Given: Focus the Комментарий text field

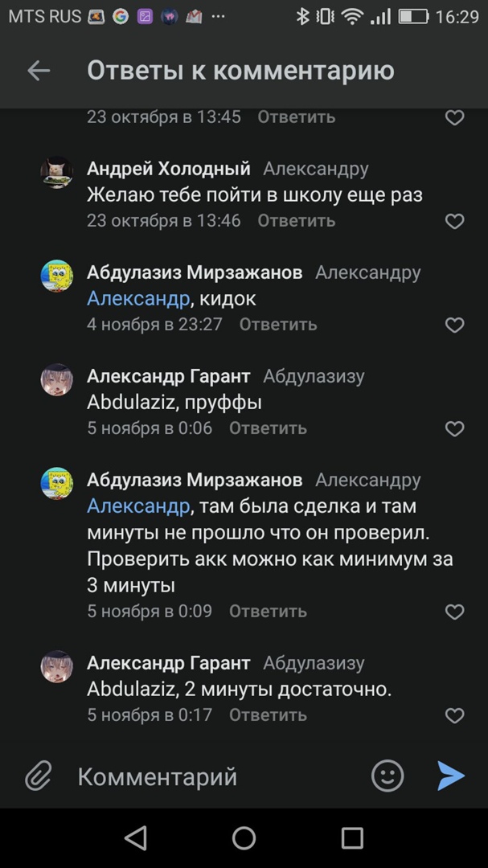Looking at the screenshot, I should pyautogui.click(x=217, y=776).
